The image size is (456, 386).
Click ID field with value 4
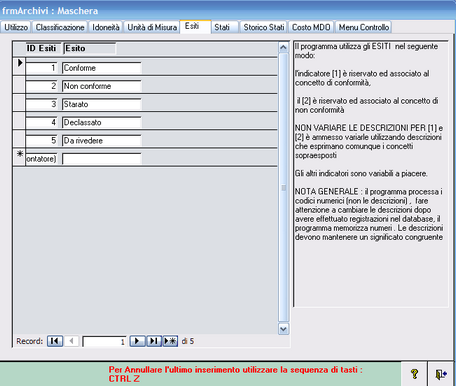[41, 122]
